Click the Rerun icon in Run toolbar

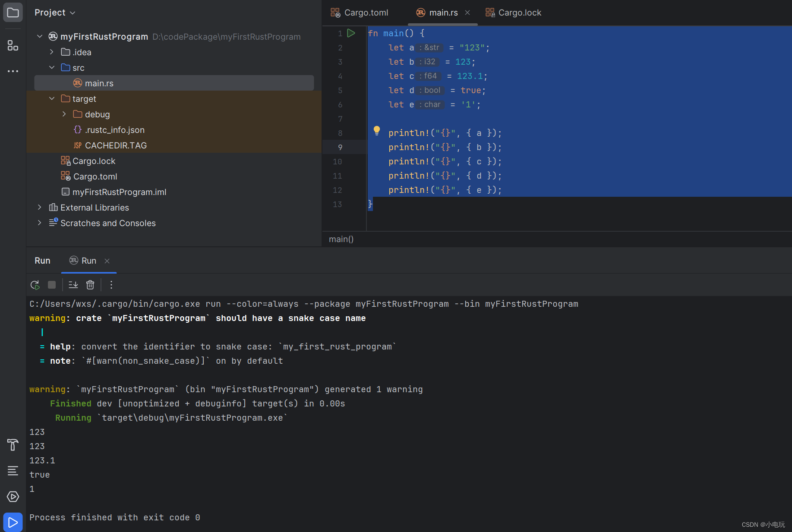pyautogui.click(x=35, y=285)
